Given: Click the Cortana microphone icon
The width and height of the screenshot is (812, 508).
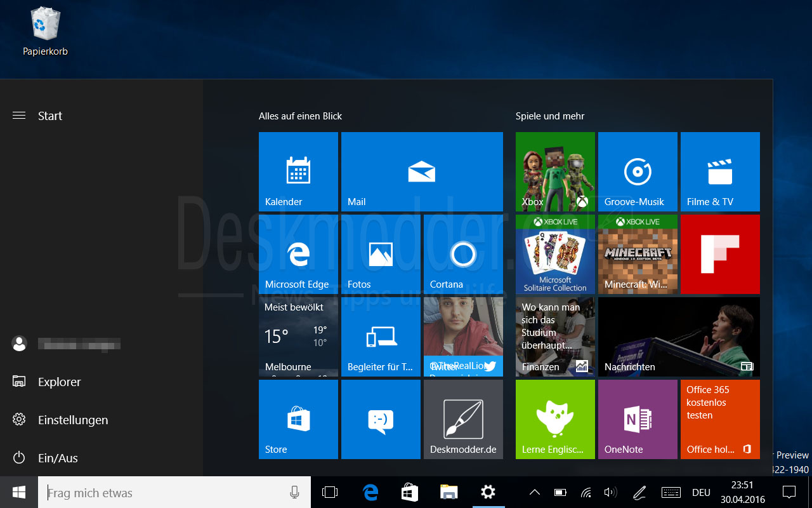Looking at the screenshot, I should (294, 492).
